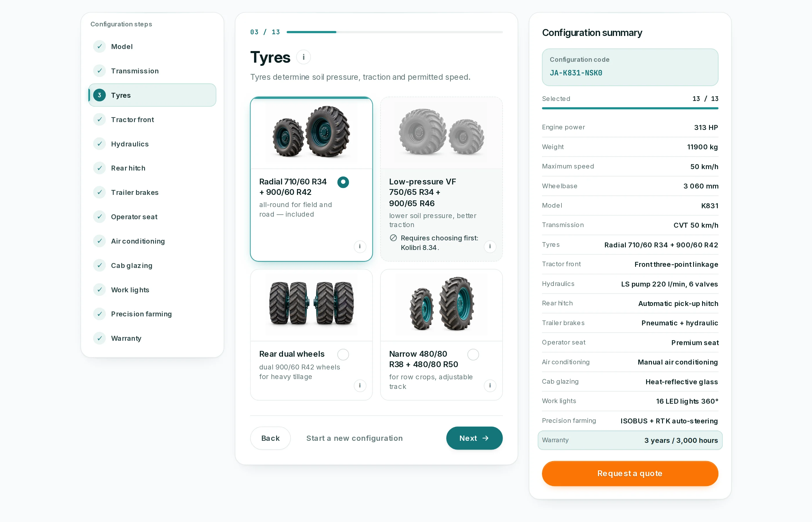Image resolution: width=812 pixels, height=522 pixels.
Task: Click summary value 'Automatic pick-up hitch'
Action: pos(678,303)
